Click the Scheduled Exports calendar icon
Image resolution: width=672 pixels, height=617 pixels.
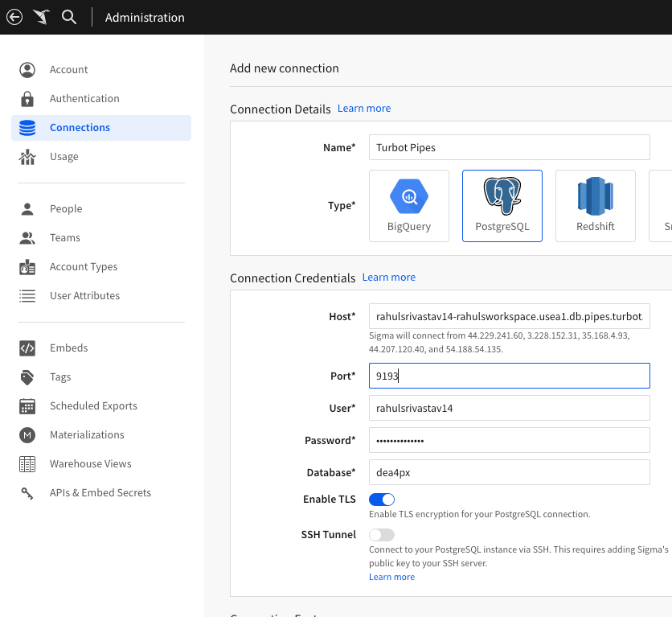27,406
